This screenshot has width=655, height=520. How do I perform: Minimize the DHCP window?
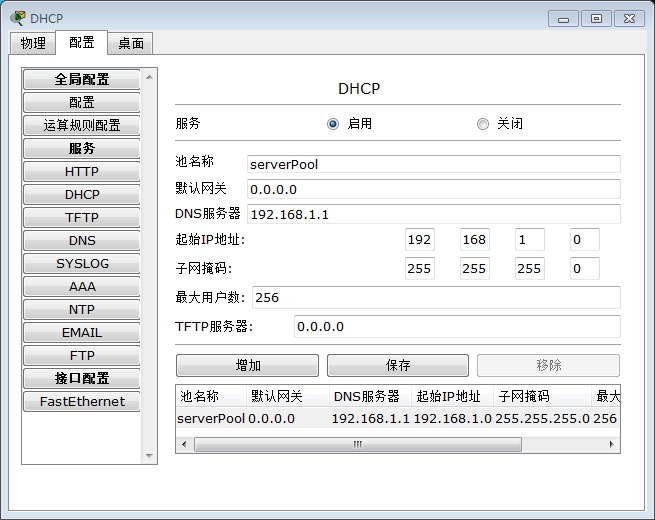563,19
